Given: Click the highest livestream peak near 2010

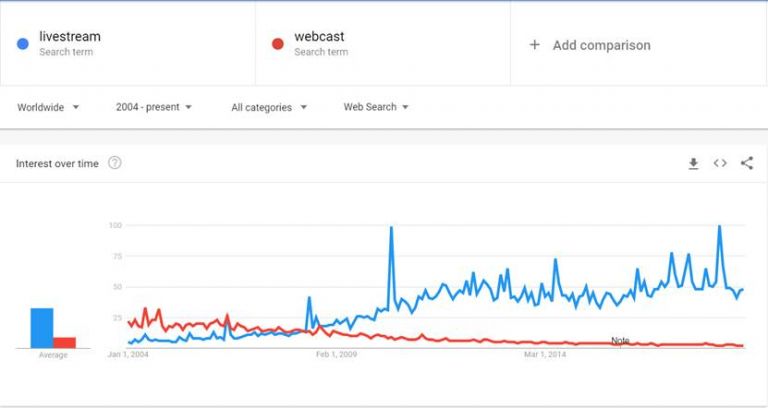Looking at the screenshot, I should 391,229.
